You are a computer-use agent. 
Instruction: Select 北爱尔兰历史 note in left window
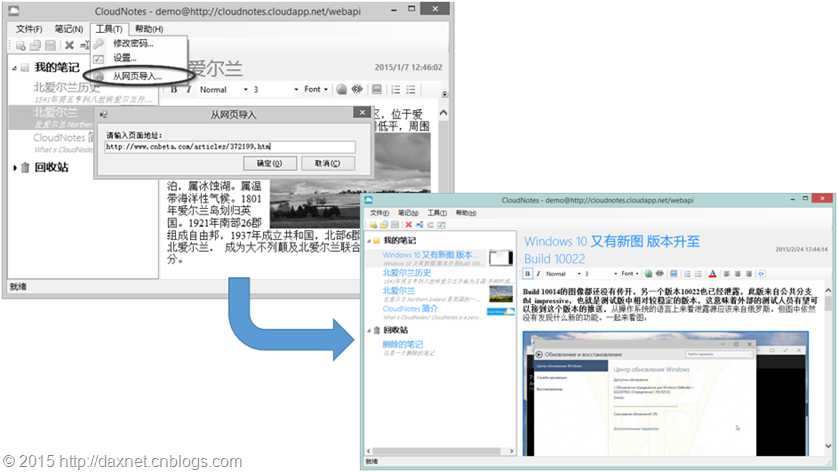tap(67, 87)
